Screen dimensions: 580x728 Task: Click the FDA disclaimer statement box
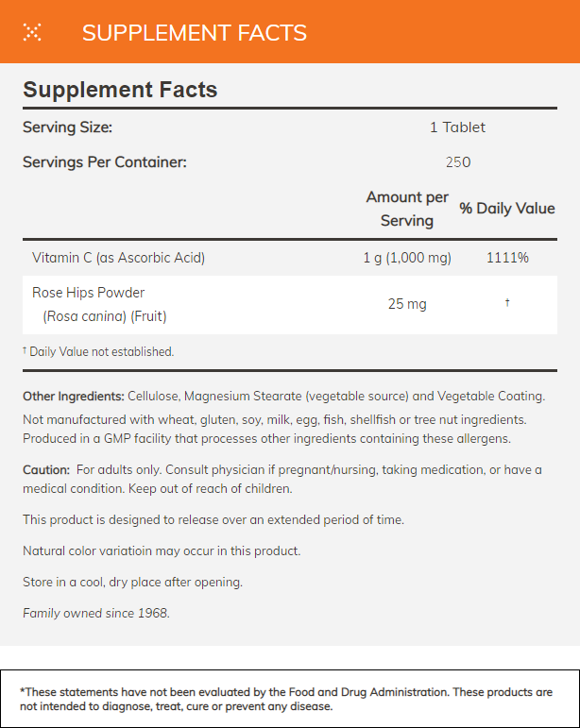(x=290, y=699)
